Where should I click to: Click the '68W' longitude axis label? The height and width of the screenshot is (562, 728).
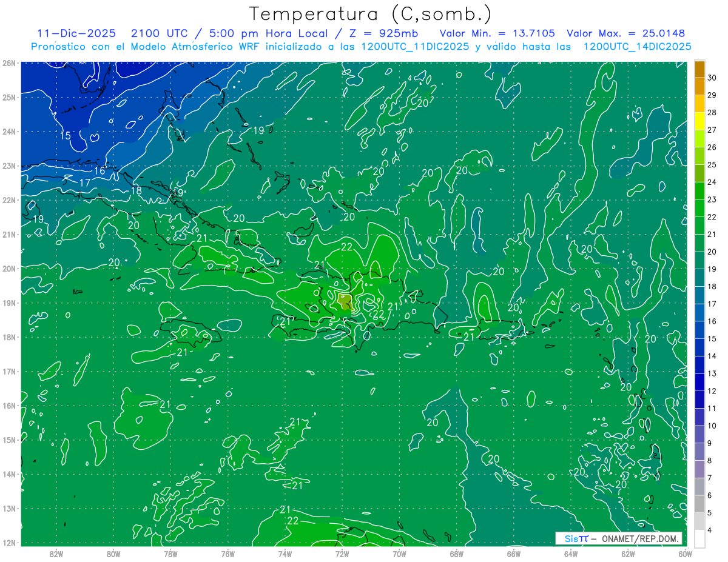[x=456, y=554]
